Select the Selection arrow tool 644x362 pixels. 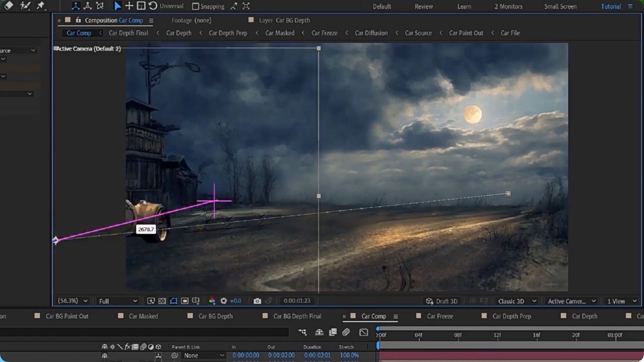(x=117, y=6)
